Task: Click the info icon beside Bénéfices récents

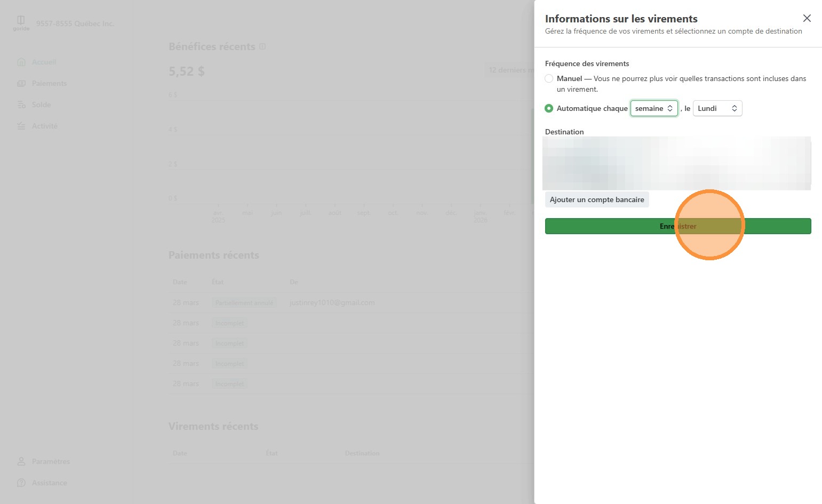Action: [x=262, y=46]
